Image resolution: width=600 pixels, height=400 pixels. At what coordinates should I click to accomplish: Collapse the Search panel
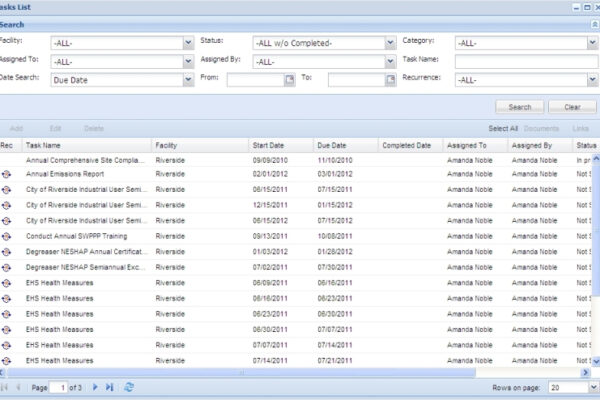[x=595, y=24]
